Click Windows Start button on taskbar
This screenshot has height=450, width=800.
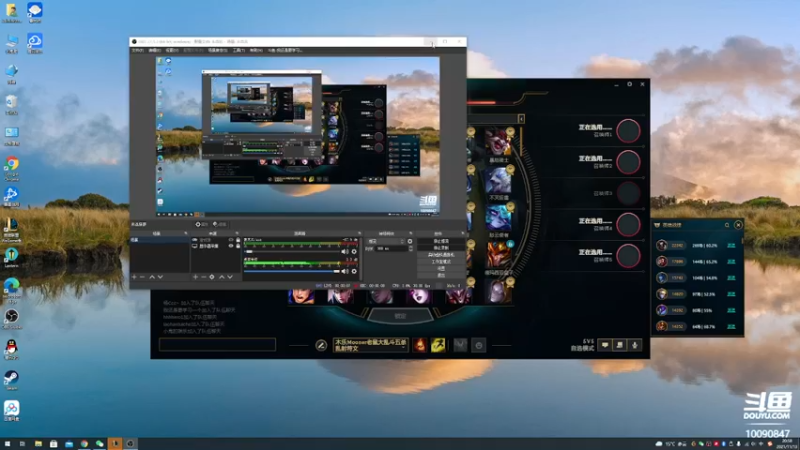tap(7, 444)
